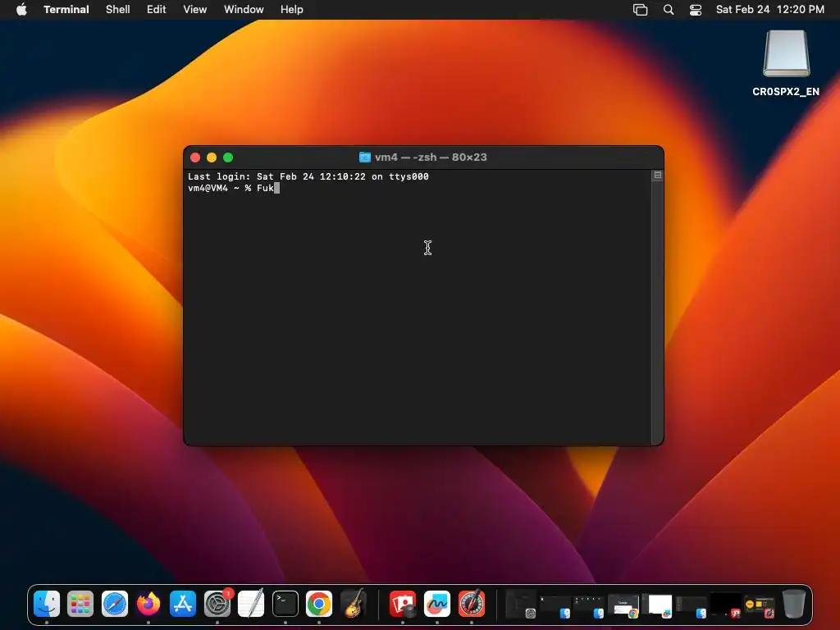Restore minimized Chrome window thumbnail in Dock

(623, 605)
